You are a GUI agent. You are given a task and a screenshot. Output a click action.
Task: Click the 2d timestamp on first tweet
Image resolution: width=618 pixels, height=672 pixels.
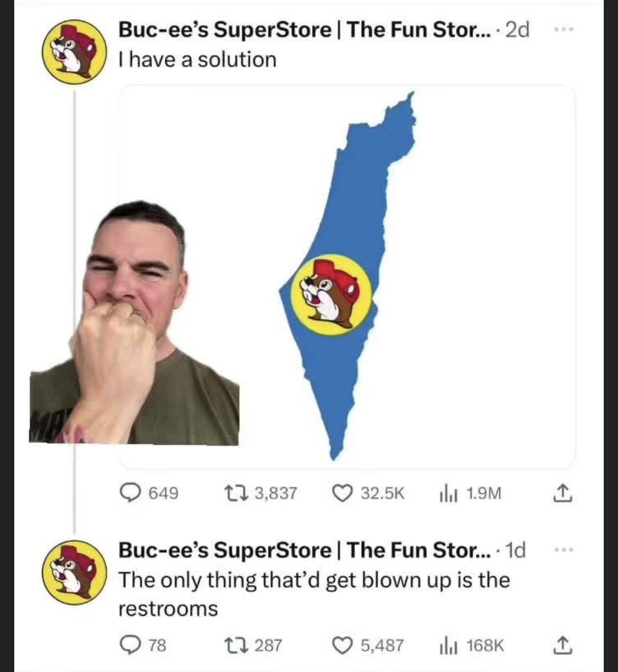tap(517, 30)
